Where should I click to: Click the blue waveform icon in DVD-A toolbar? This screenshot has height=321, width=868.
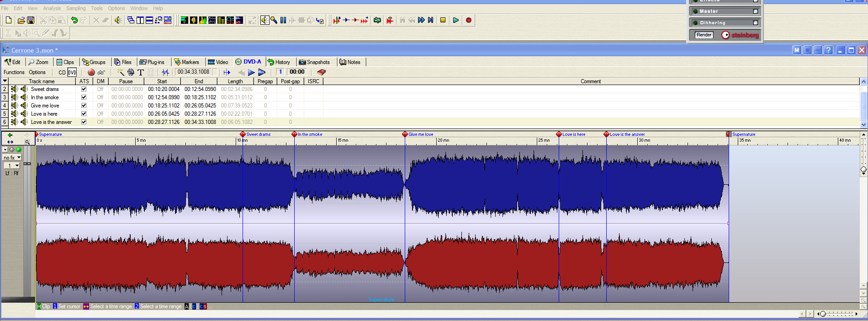165,72
